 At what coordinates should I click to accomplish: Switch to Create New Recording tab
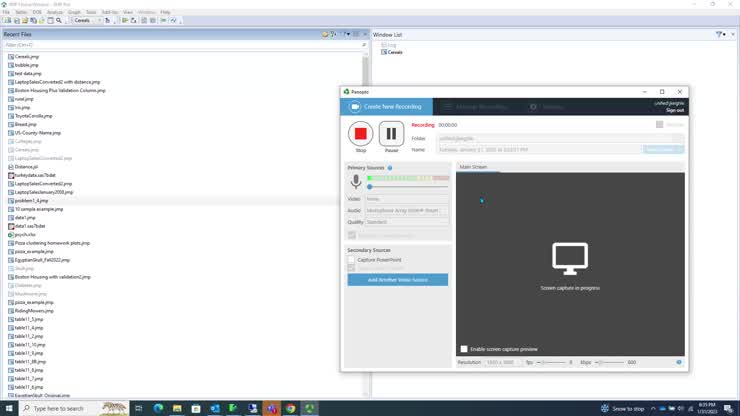pos(386,107)
